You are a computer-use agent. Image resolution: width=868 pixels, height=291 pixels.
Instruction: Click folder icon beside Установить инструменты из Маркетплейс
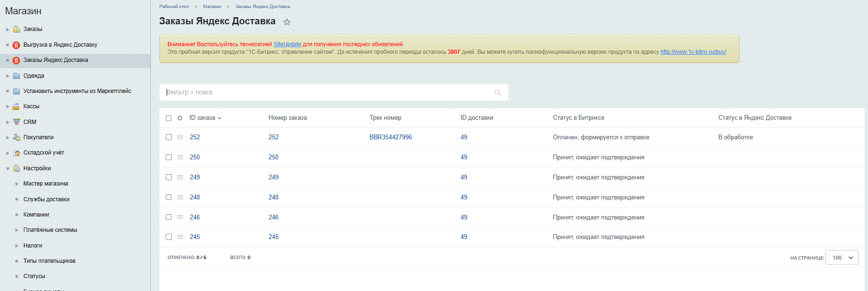pyautogui.click(x=17, y=91)
